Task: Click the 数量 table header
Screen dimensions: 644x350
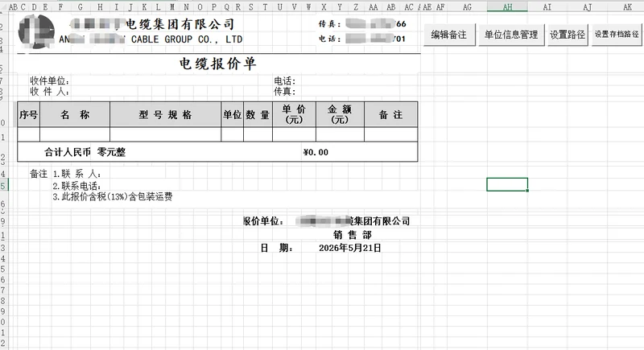Action: [x=258, y=114]
